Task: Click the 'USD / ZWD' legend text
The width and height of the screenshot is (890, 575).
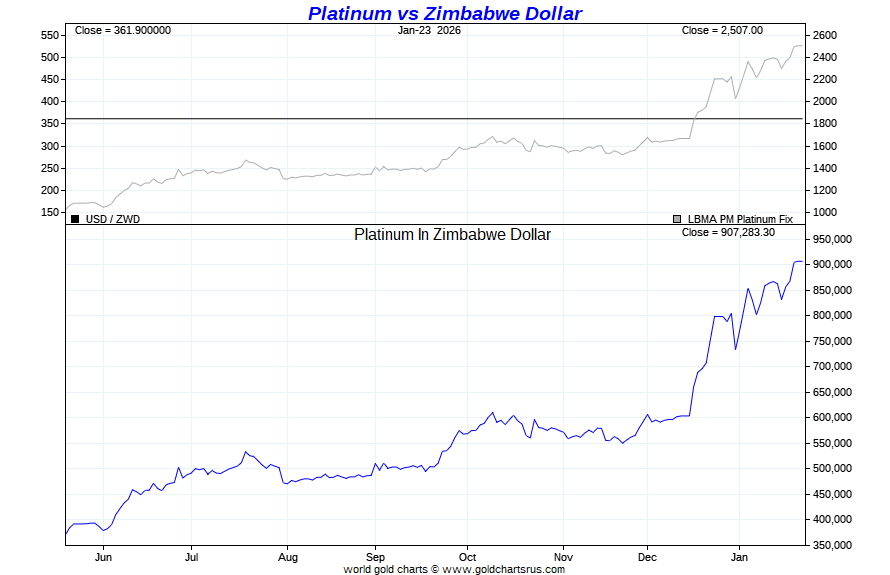Action: tap(113, 218)
